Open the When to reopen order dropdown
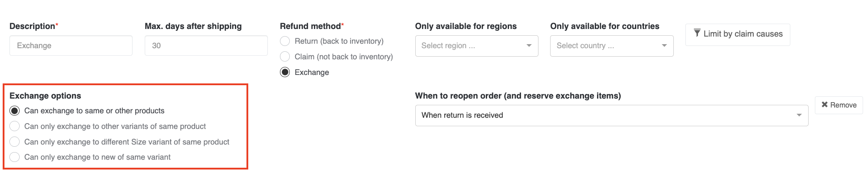Viewport: 868px width, 182px height. (x=612, y=116)
